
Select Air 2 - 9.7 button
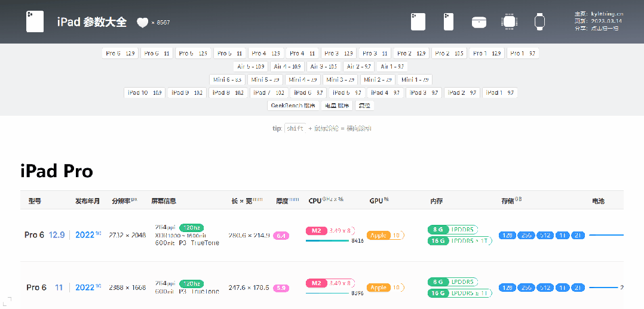360,66
